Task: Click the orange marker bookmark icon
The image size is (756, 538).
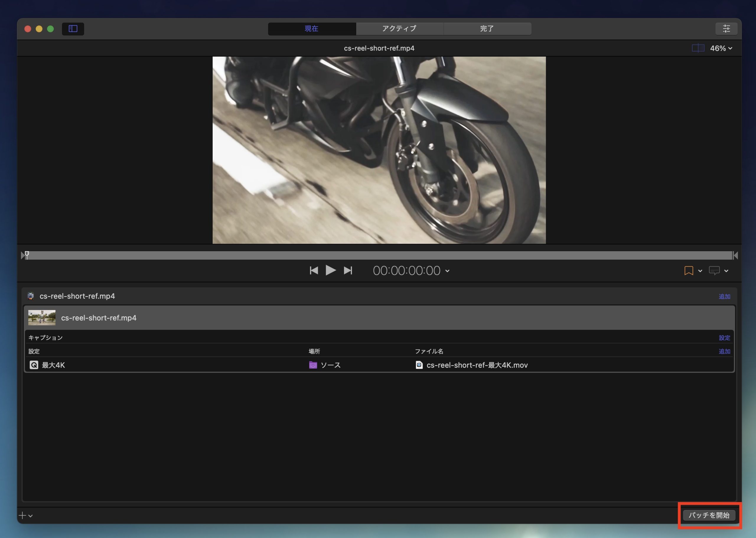Action: tap(688, 271)
